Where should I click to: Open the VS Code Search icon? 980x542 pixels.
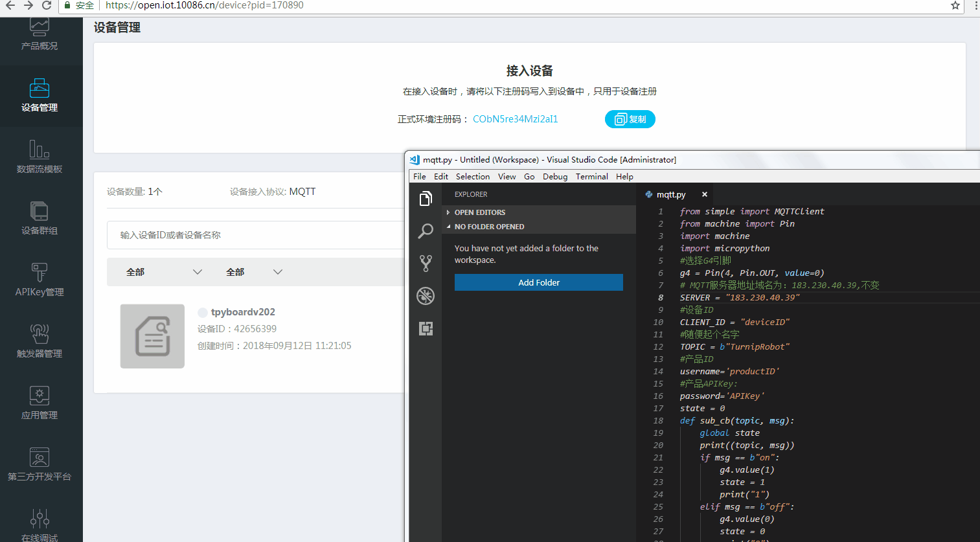[426, 231]
